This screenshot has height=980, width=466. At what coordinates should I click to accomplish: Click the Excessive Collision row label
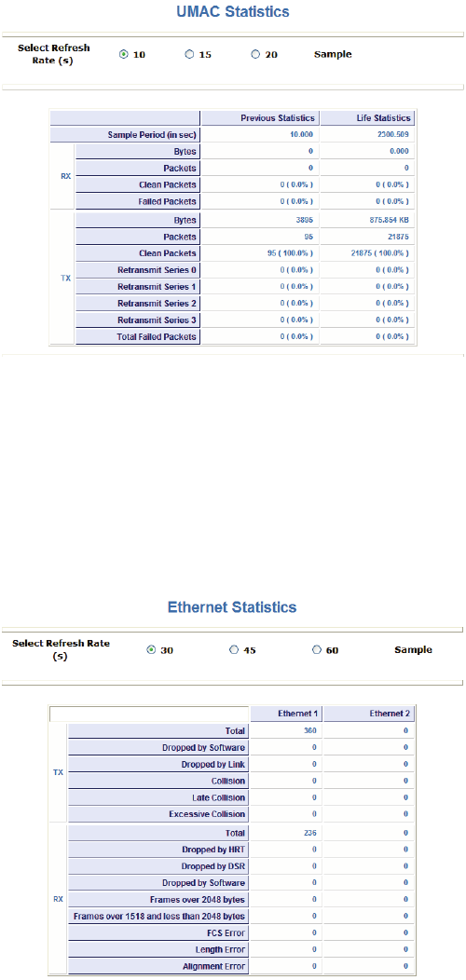[x=158, y=814]
